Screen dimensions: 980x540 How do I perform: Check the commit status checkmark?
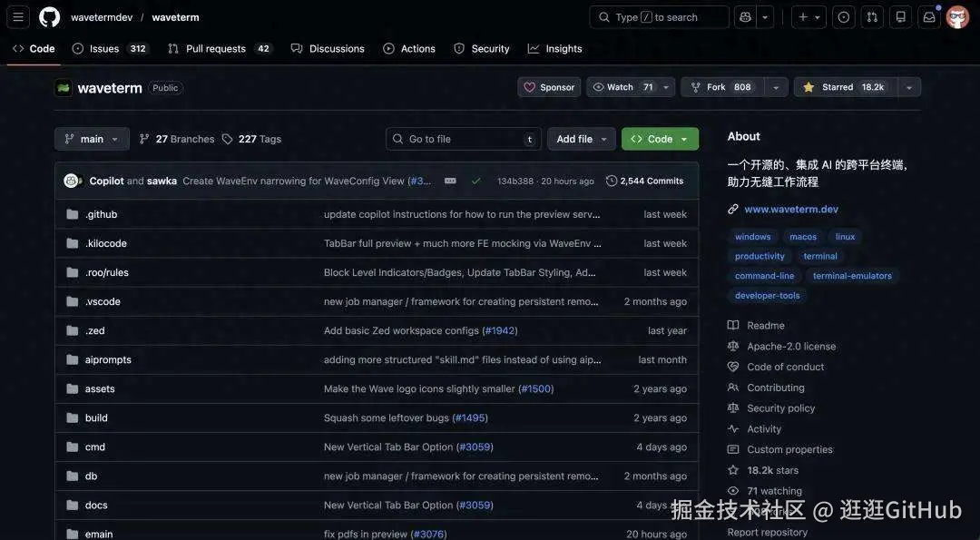point(476,181)
